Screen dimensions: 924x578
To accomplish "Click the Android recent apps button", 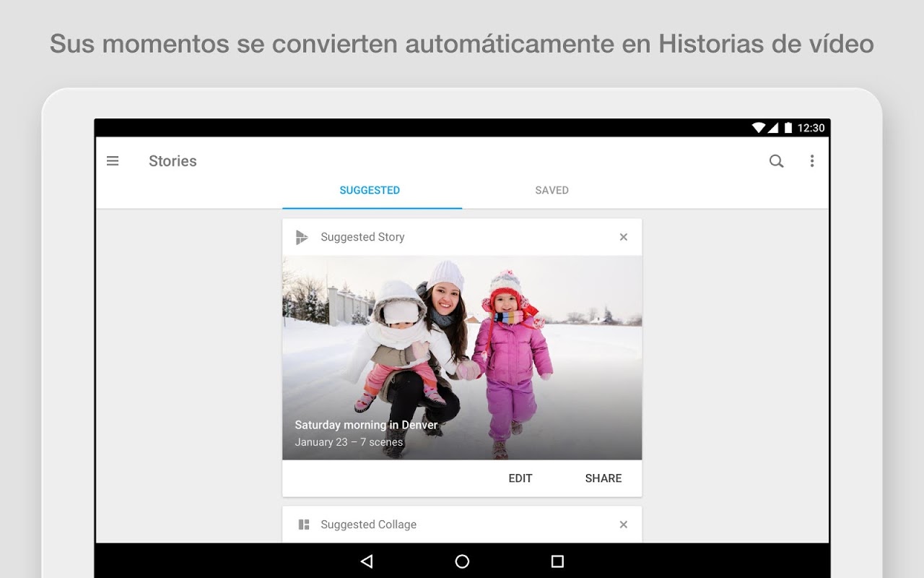I will click(x=557, y=561).
